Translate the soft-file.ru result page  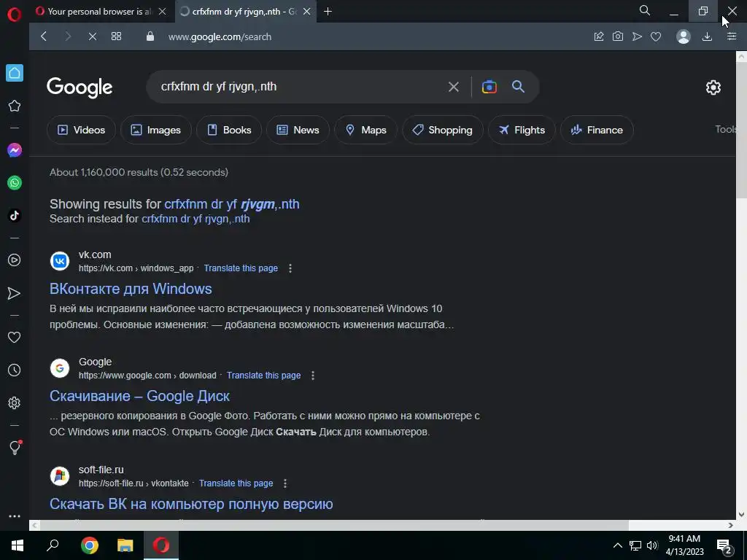pos(236,483)
